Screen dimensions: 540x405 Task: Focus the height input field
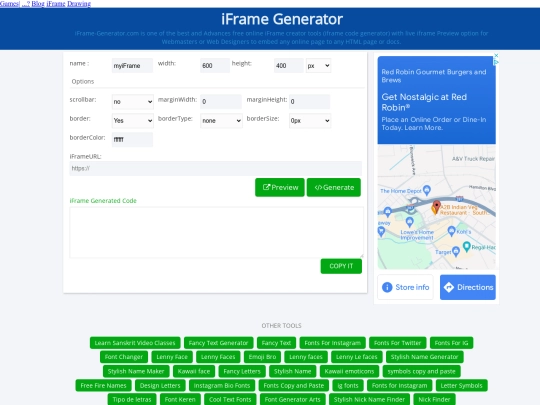(289, 65)
